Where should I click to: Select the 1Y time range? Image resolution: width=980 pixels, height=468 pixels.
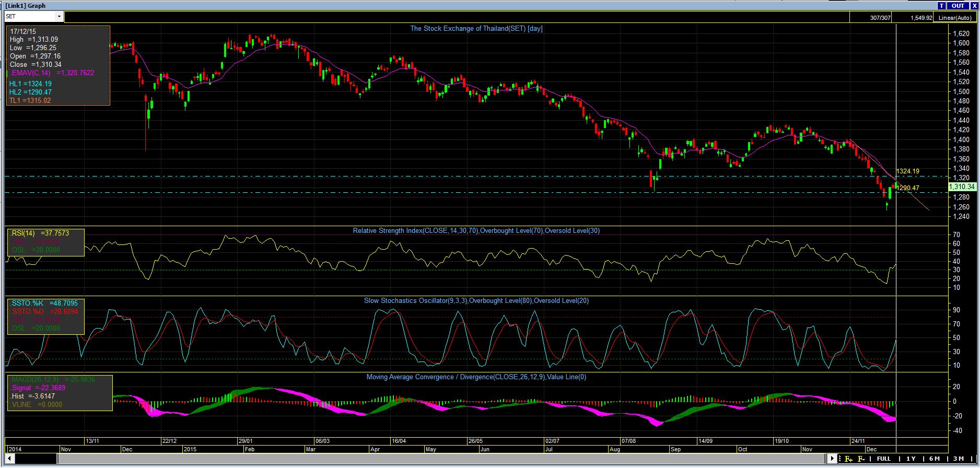(x=911, y=459)
